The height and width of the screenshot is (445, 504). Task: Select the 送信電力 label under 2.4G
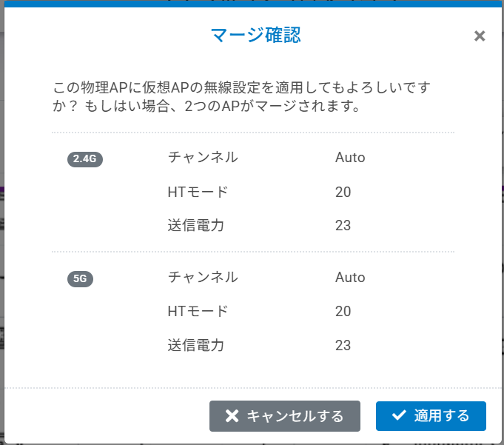195,226
